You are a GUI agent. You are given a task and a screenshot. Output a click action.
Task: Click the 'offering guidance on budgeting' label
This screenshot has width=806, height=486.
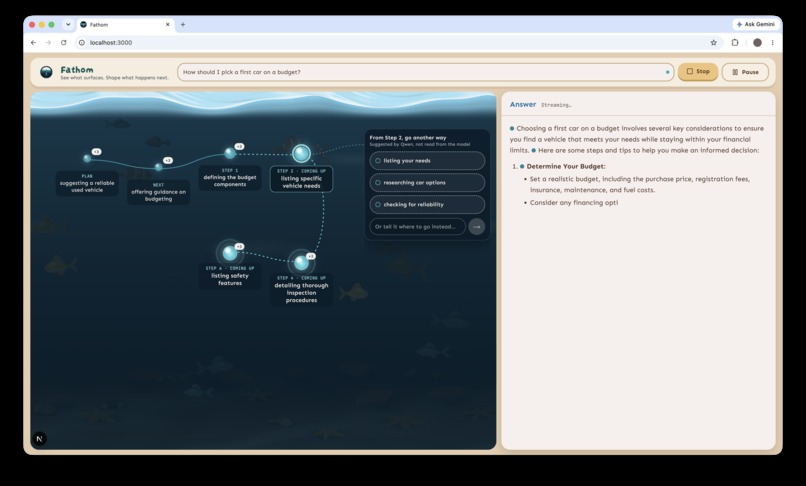click(x=158, y=195)
